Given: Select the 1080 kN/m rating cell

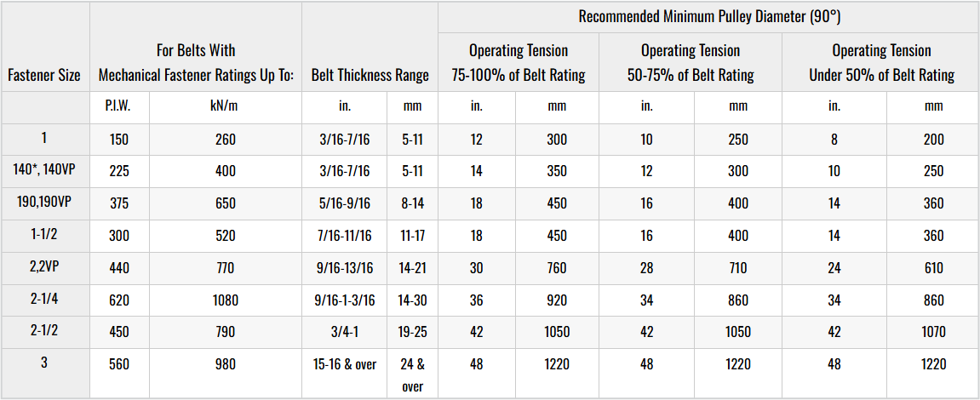Looking at the screenshot, I should (x=226, y=300).
